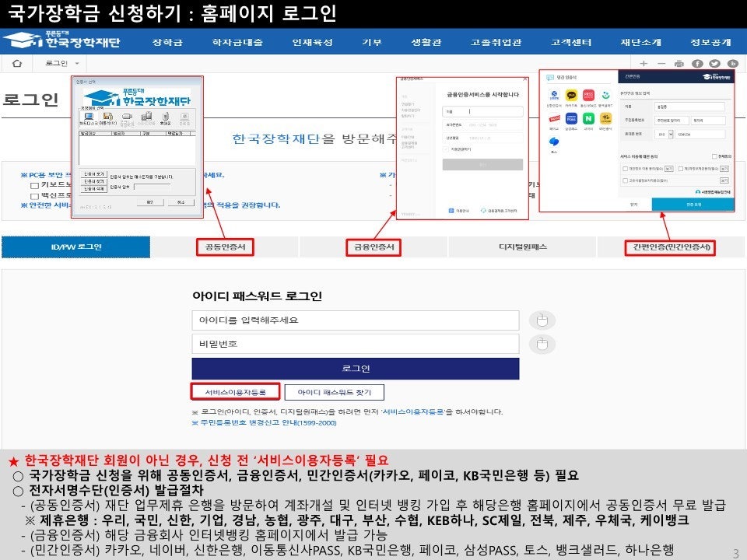Click the print icon
The width and height of the screenshot is (747, 560).
pos(679,63)
